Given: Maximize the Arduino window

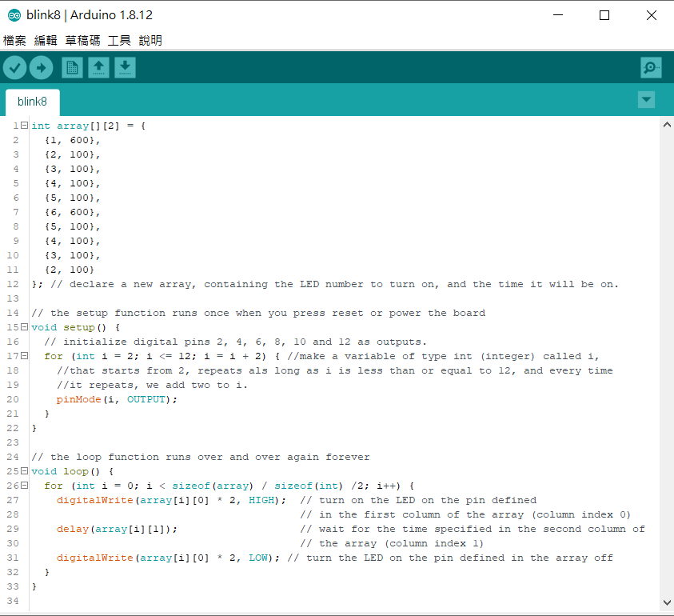Looking at the screenshot, I should tap(604, 15).
